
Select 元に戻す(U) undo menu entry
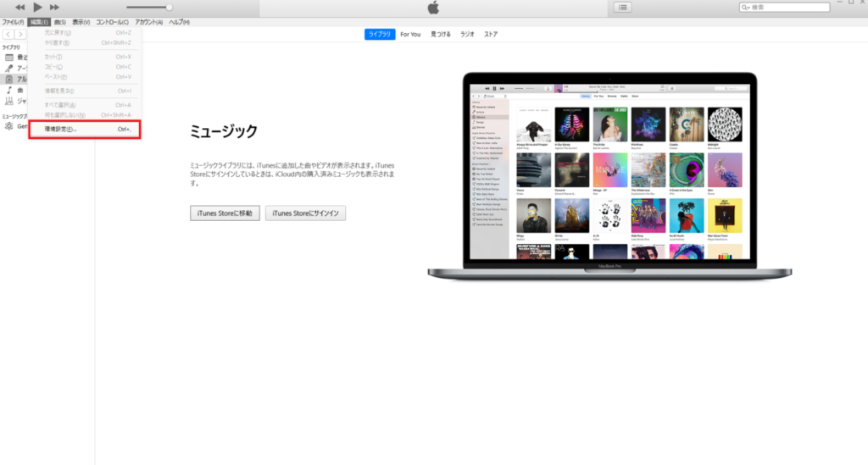(x=85, y=33)
